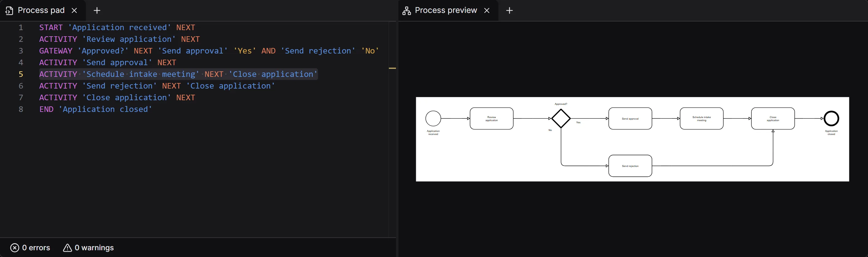Click the AND keyword on line 3

(269, 51)
